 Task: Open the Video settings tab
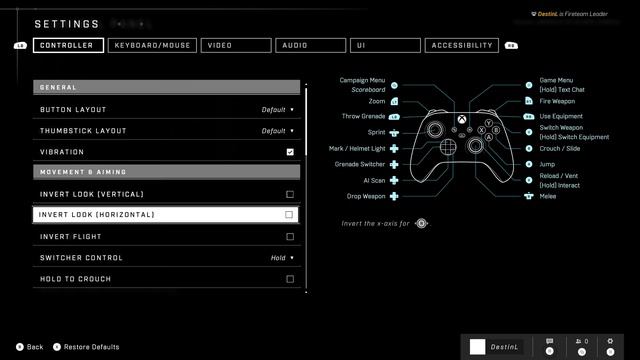[236, 45]
